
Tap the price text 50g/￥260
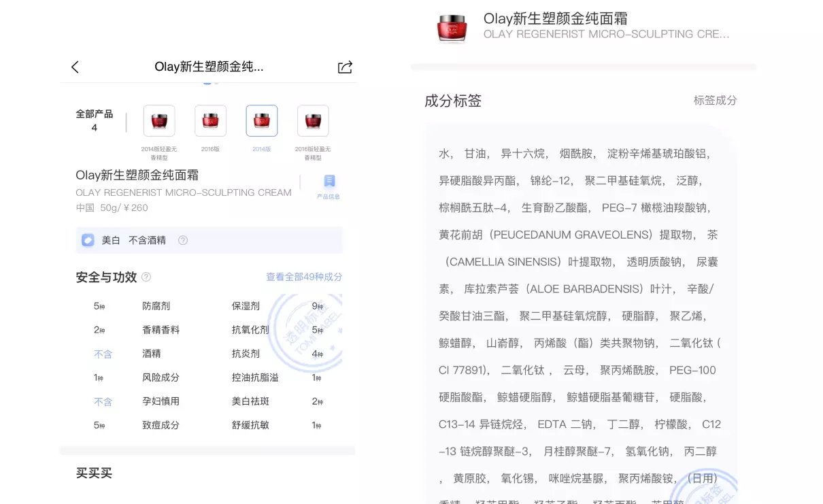tap(124, 207)
